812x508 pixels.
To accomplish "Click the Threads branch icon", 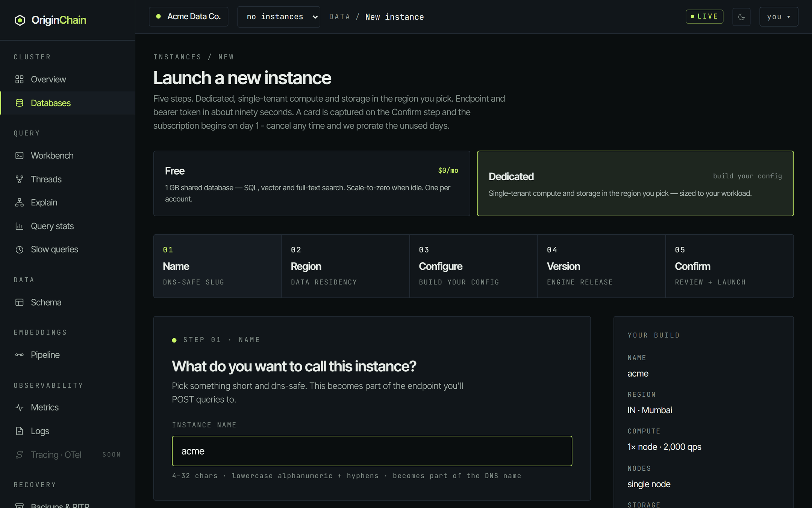I will click(x=20, y=179).
